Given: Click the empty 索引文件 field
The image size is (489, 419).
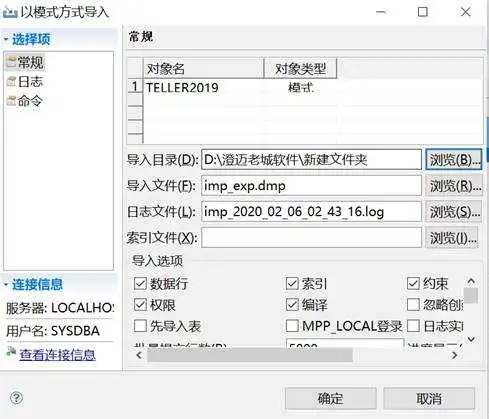Looking at the screenshot, I should point(311,237).
